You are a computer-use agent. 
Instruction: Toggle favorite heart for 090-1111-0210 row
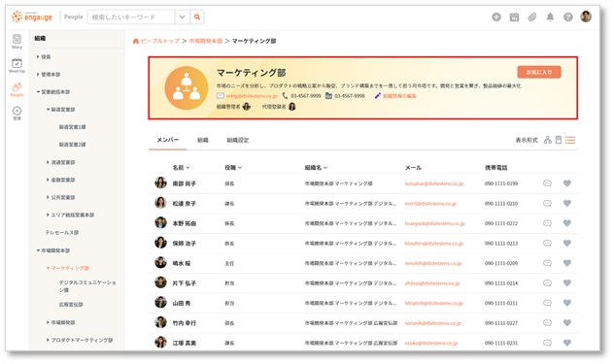point(567,203)
